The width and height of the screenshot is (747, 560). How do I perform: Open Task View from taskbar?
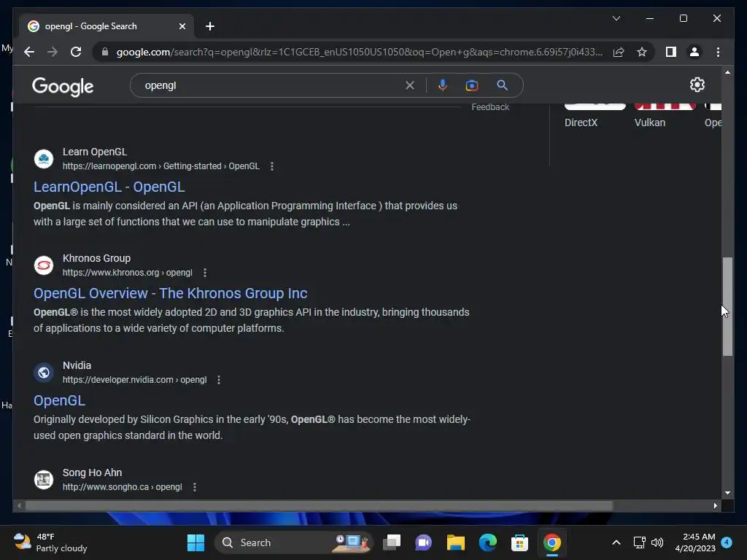392,542
